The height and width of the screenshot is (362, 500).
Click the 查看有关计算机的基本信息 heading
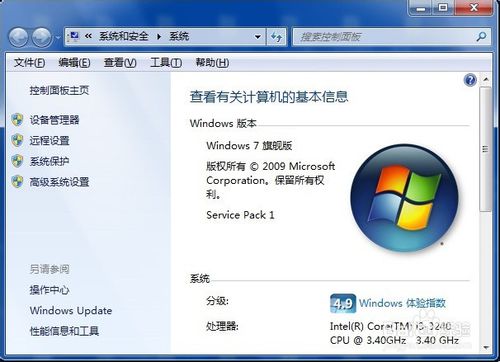tap(269, 97)
